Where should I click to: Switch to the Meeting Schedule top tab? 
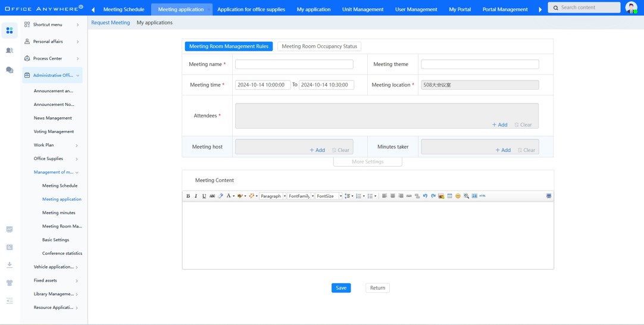point(124,9)
